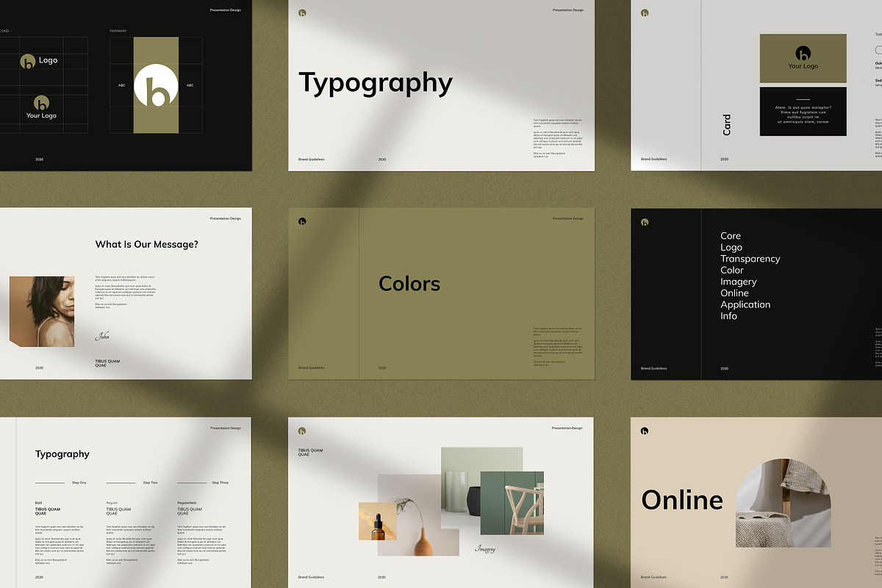
Task: Click the '2030' footer on the black logo slide
Action: pos(39,159)
